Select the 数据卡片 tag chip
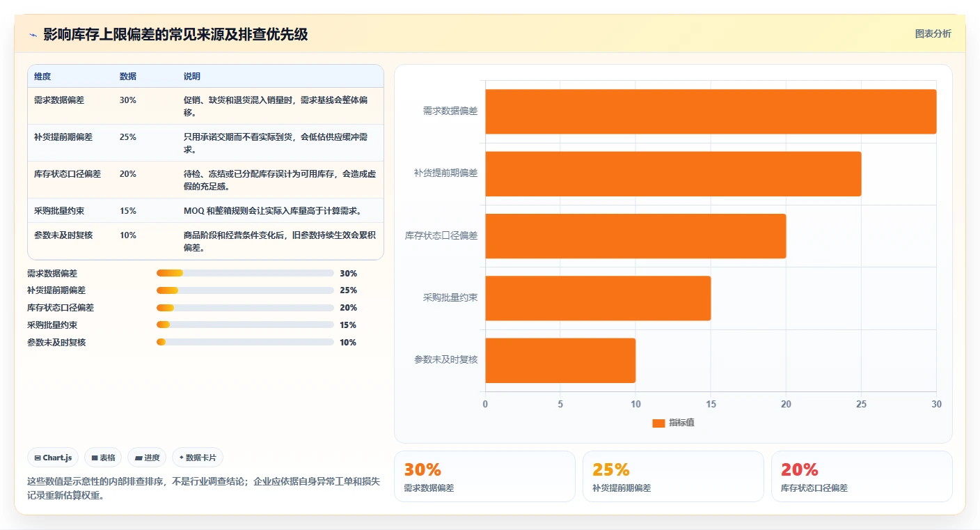This screenshot has height=530, width=980. (x=198, y=458)
